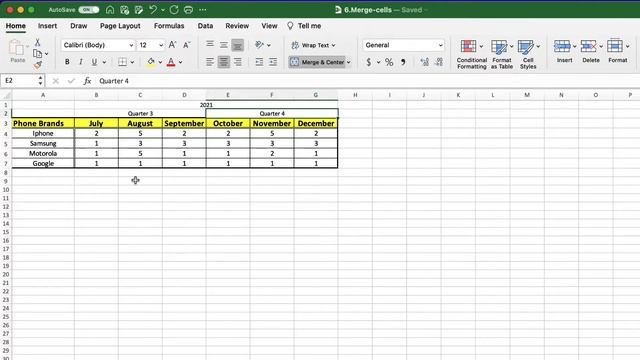The width and height of the screenshot is (640, 360).
Task: Click the Undo arrow icon
Action: (x=153, y=10)
